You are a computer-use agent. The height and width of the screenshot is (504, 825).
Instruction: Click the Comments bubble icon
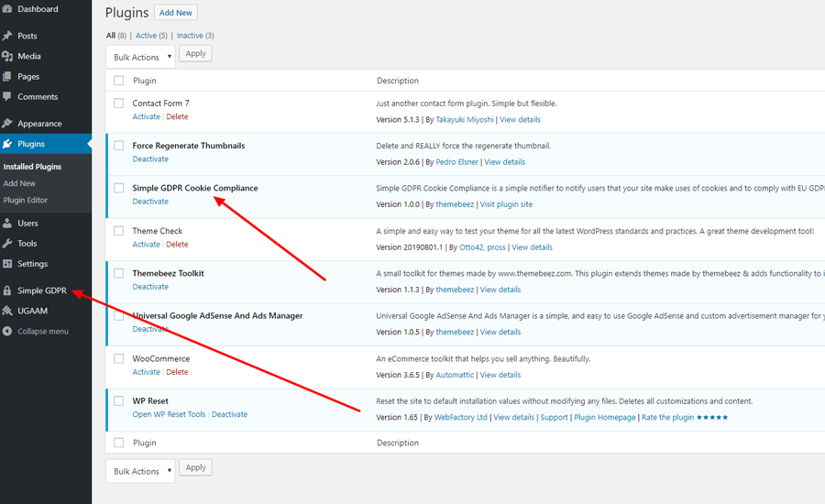7,96
